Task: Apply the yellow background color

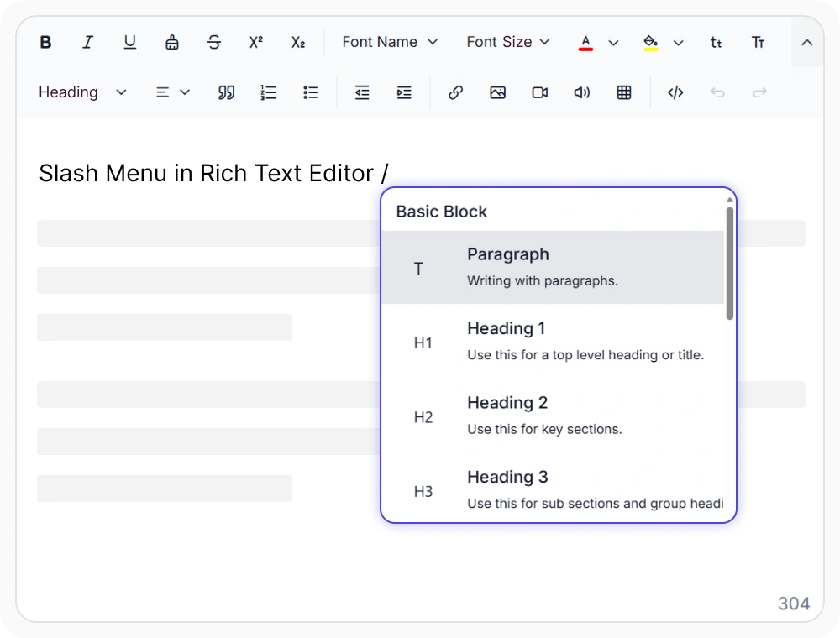Action: click(x=650, y=42)
